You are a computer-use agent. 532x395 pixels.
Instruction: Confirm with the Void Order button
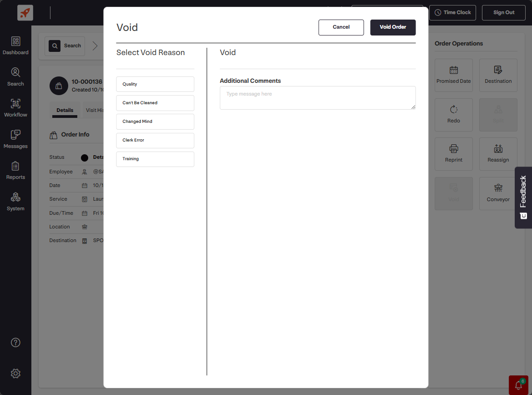tap(392, 27)
